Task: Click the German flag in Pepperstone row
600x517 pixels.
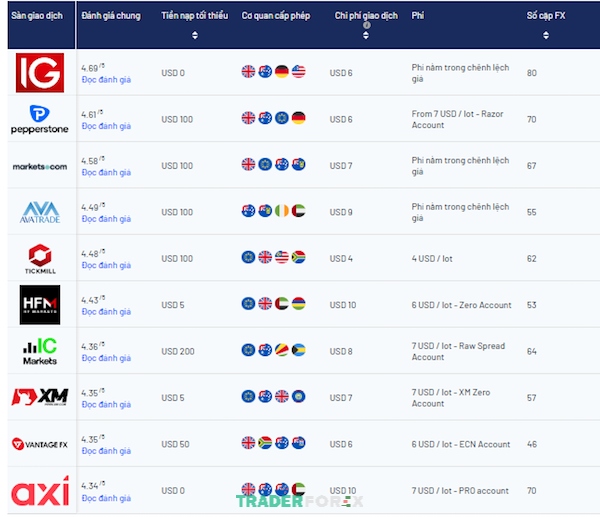Action: [298, 118]
